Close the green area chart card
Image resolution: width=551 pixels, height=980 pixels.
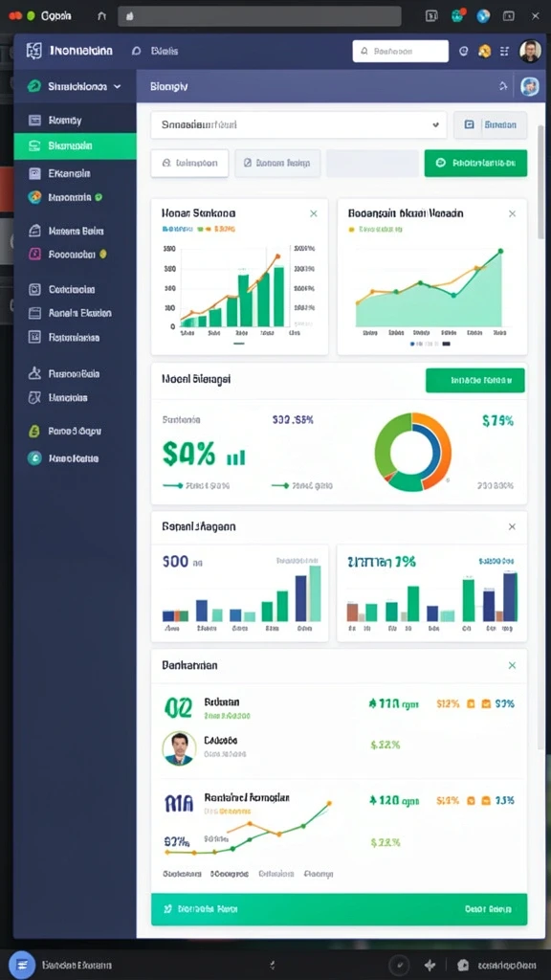click(x=513, y=213)
